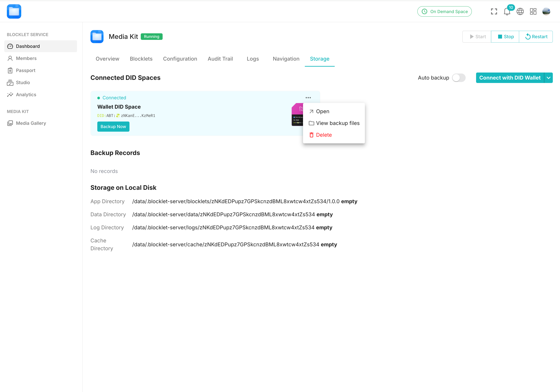
Task: Open the notifications bell
Action: (507, 11)
